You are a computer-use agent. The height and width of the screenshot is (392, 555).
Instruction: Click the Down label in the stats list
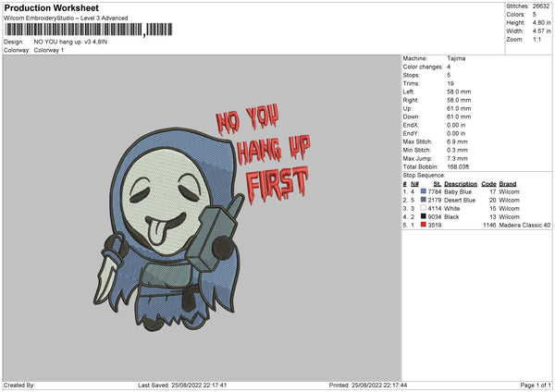[x=412, y=116]
